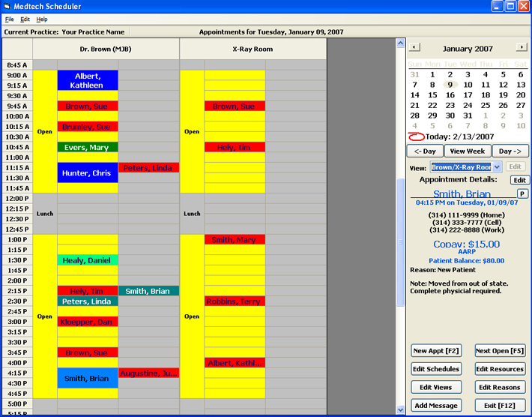The width and height of the screenshot is (532, 417).
Task: Click the View Week button
Action: point(468,151)
